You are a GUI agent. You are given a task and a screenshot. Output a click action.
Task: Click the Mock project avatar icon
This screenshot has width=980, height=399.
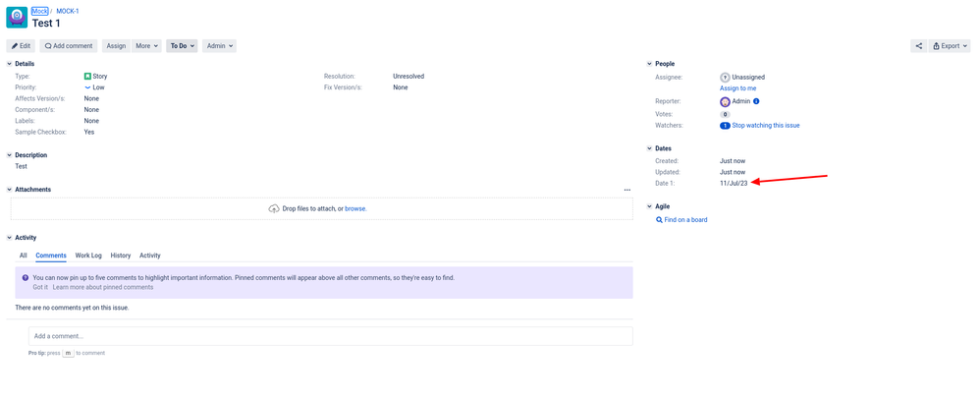tap(17, 18)
